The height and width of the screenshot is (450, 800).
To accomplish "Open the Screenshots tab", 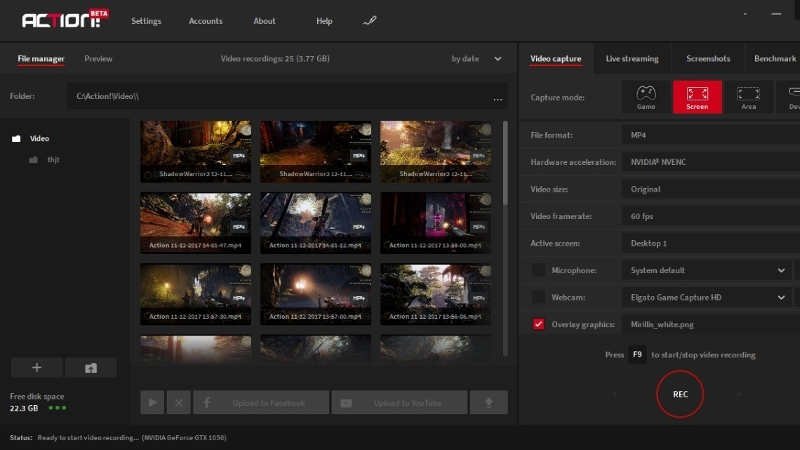I will [x=708, y=59].
